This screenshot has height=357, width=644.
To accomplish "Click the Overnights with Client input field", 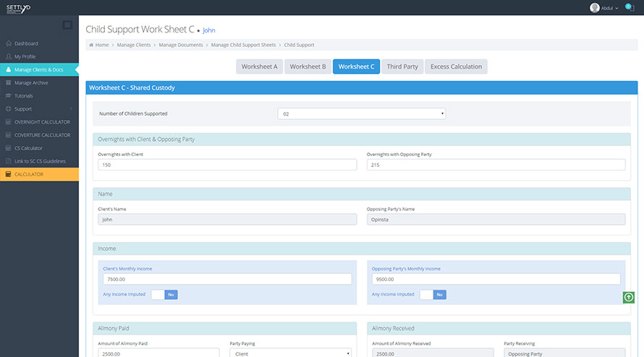I will coord(227,165).
